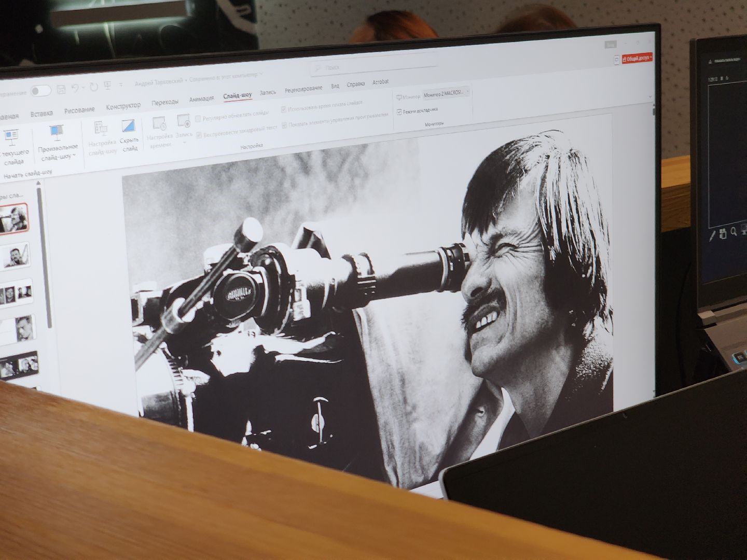Click the Redo circular arrow icon
747x560 pixels.
[93, 87]
